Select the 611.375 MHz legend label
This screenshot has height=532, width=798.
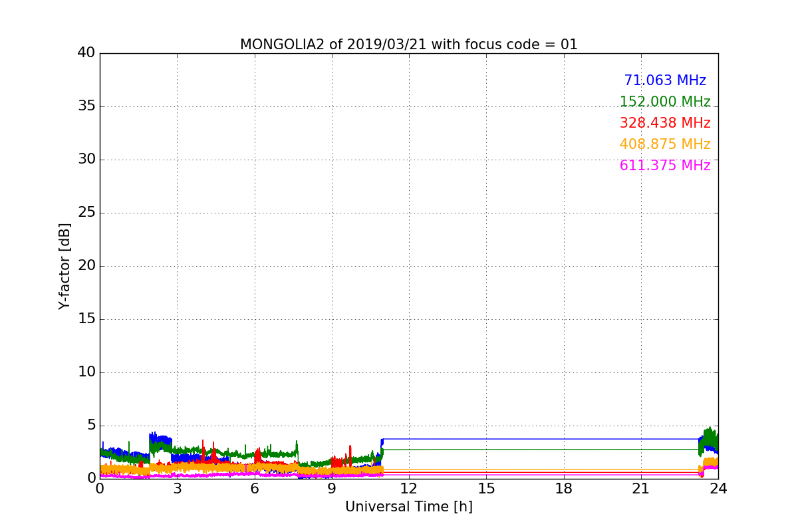665,166
